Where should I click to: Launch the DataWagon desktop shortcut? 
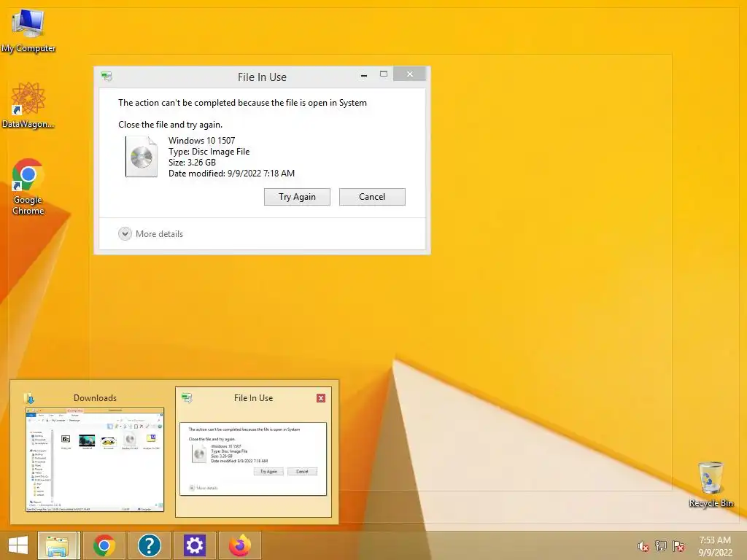click(x=28, y=105)
